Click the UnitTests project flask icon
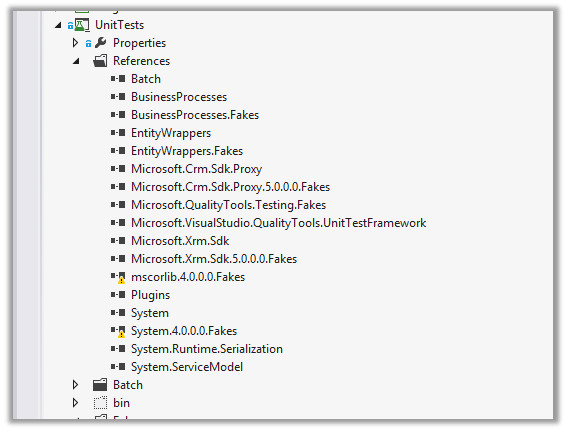This screenshot has height=430, width=566. [x=82, y=25]
